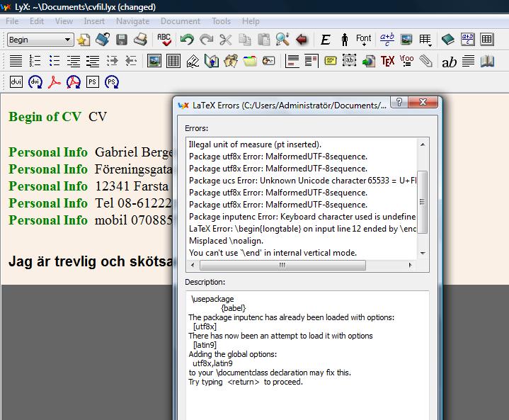Update PDF with circled Acrobat icon
Screen dimensions: 509x420
coord(74,82)
